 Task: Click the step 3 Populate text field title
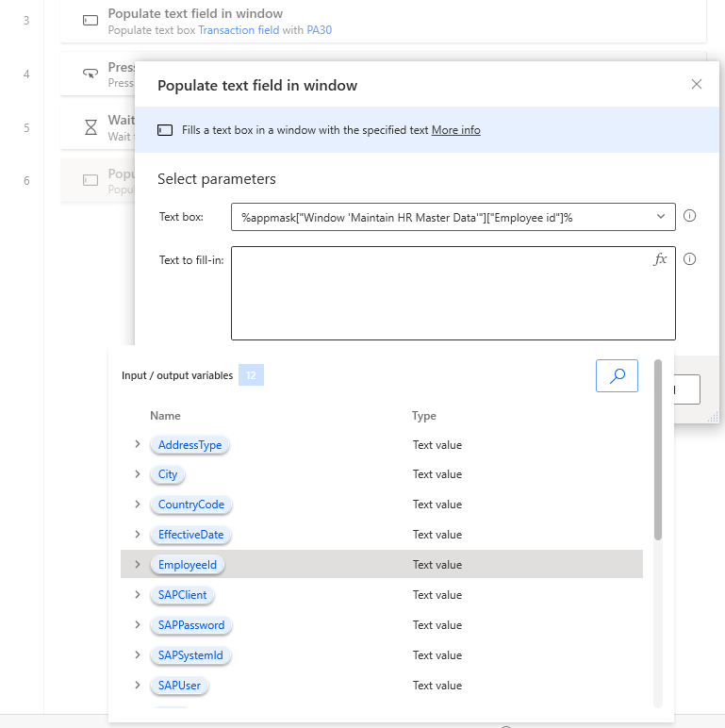[x=195, y=13]
